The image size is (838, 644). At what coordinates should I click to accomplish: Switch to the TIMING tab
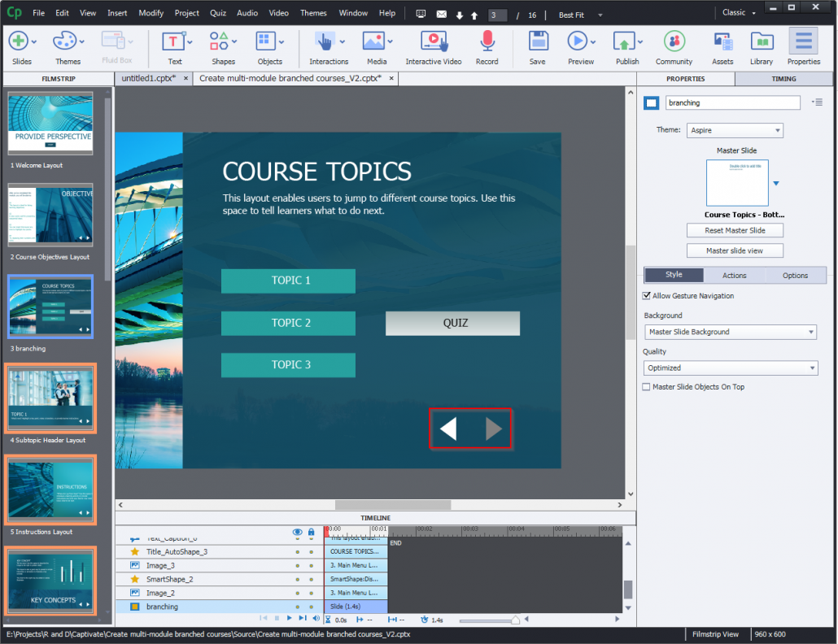(784, 79)
